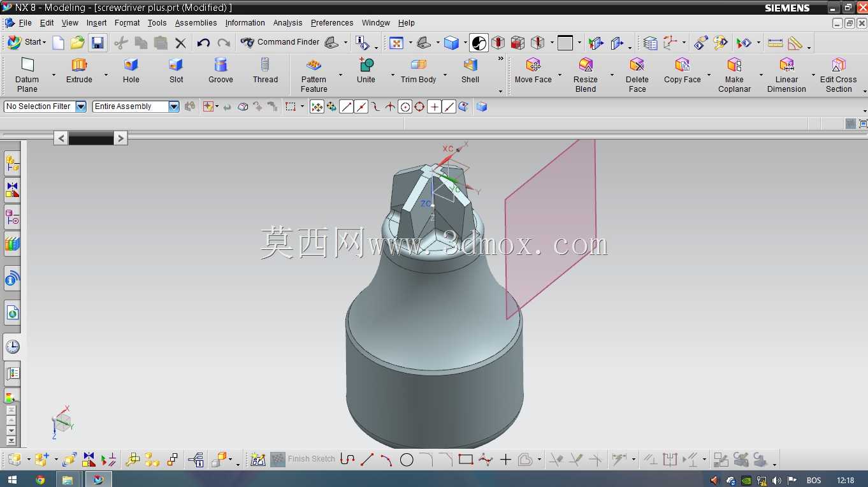Viewport: 868px width, 487px height.
Task: Click the Finish Sketch button
Action: [303, 459]
